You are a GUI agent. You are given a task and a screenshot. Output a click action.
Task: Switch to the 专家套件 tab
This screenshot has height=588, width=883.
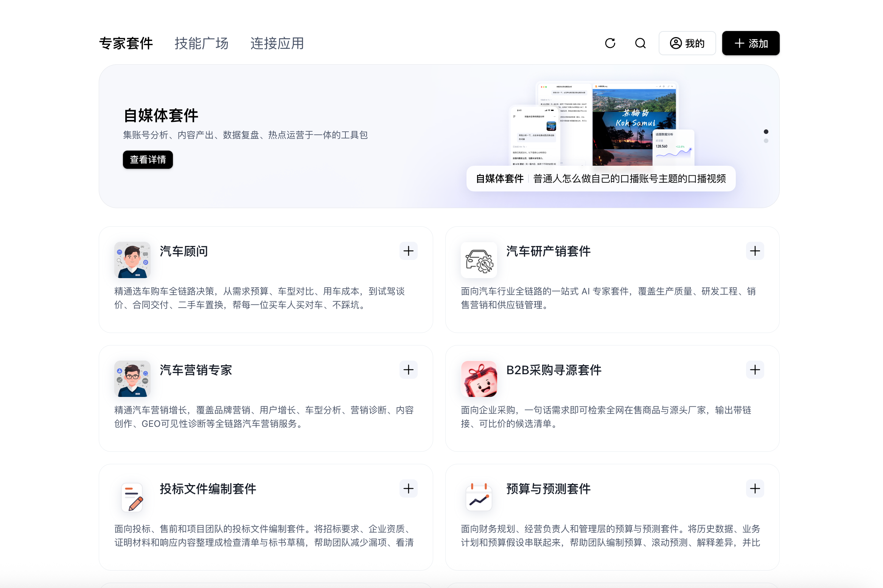pos(126,44)
